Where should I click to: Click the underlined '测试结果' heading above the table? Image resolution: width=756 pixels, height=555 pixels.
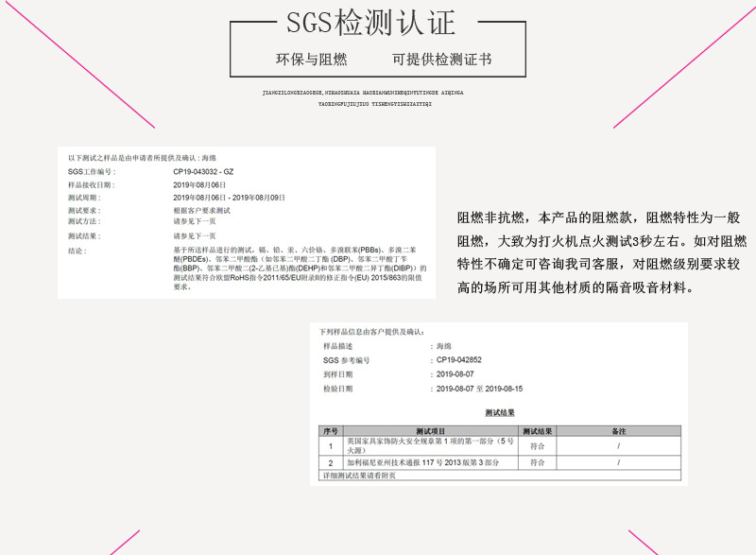(x=500, y=413)
